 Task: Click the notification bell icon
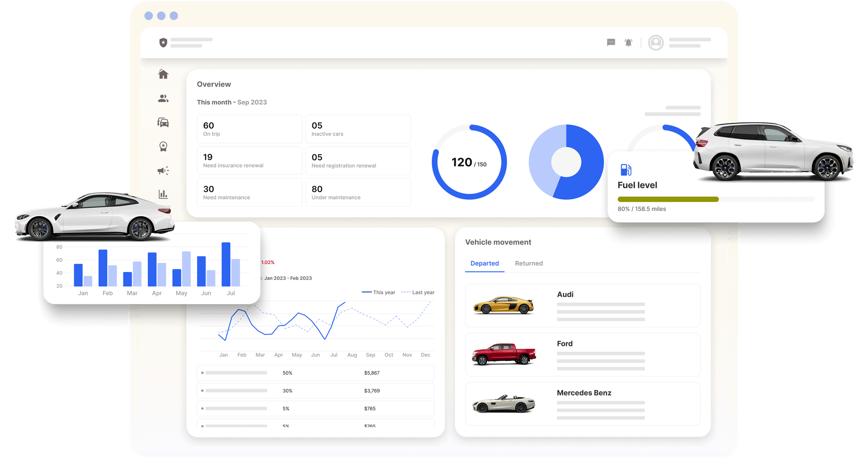pyautogui.click(x=628, y=42)
